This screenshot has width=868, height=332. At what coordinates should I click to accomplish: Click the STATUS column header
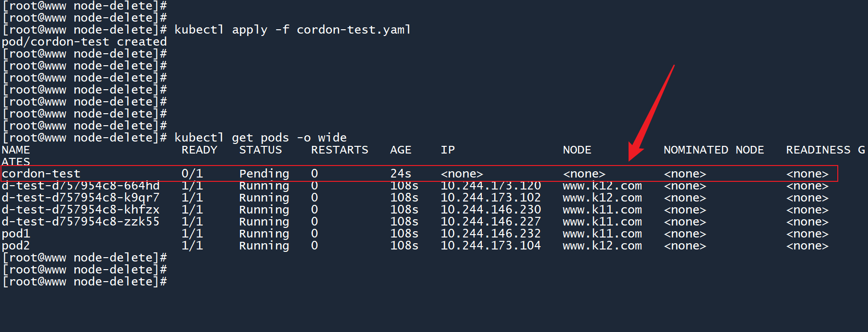[261, 150]
